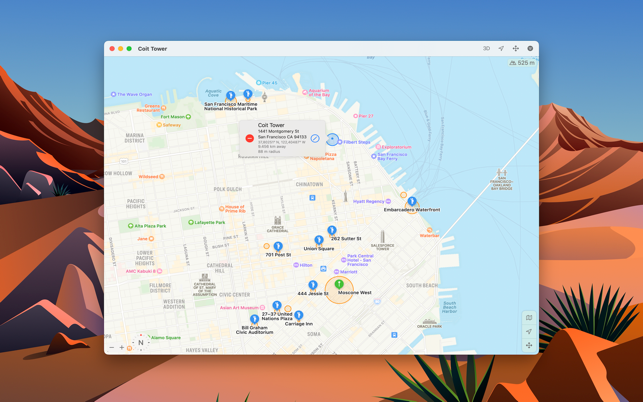This screenshot has height=402, width=643.
Task: Click the Wildseed restaurant marker
Action: pyautogui.click(x=162, y=176)
